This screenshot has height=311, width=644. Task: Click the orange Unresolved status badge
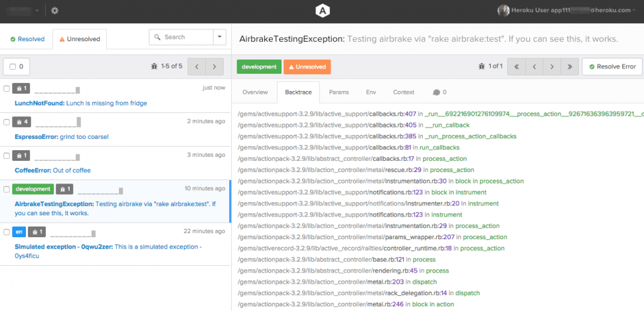307,66
